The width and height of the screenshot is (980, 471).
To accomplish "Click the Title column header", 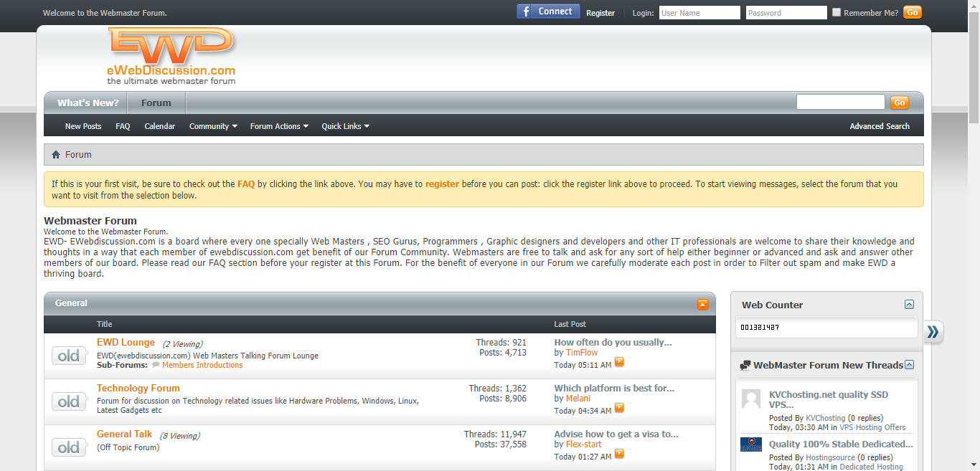I will pos(105,324).
